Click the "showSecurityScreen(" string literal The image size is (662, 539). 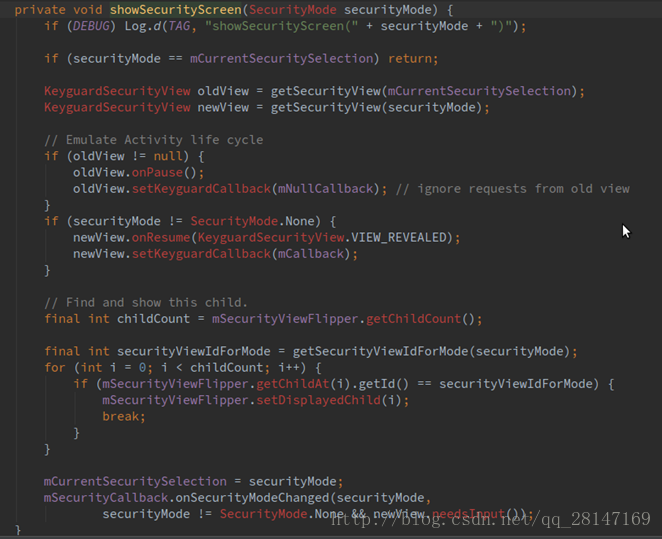coord(282,26)
